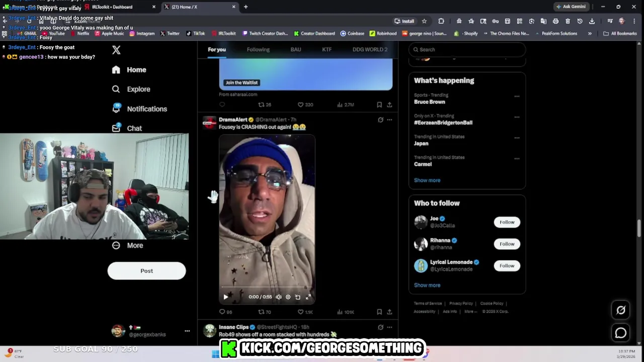The height and width of the screenshot is (362, 644).
Task: Open Notifications in the sidebar
Action: [139, 109]
